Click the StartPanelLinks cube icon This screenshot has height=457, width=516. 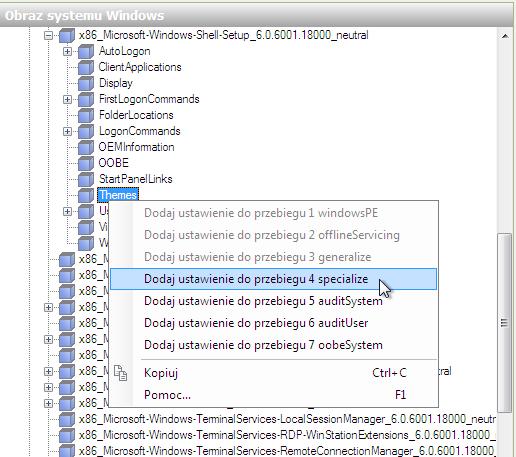(86, 179)
